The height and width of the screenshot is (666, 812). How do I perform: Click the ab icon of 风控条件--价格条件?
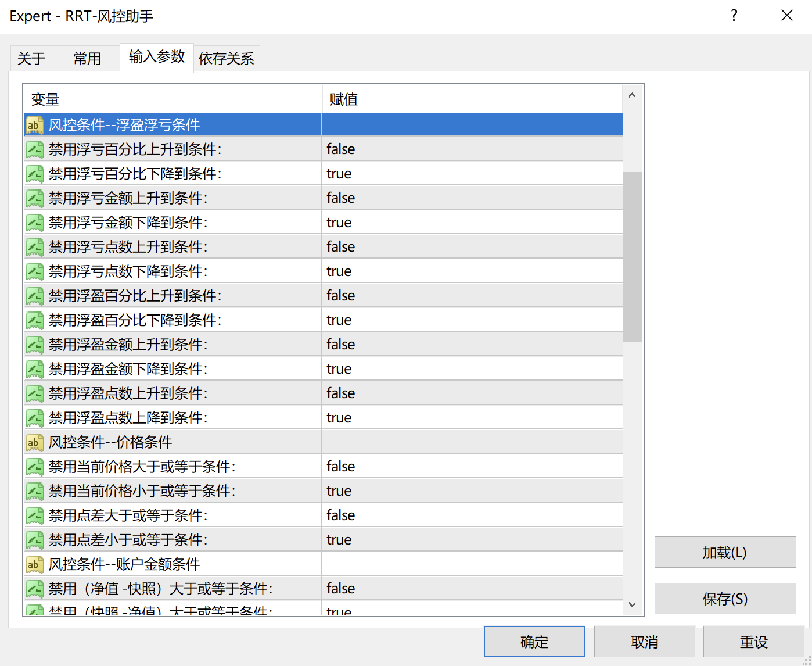[35, 442]
